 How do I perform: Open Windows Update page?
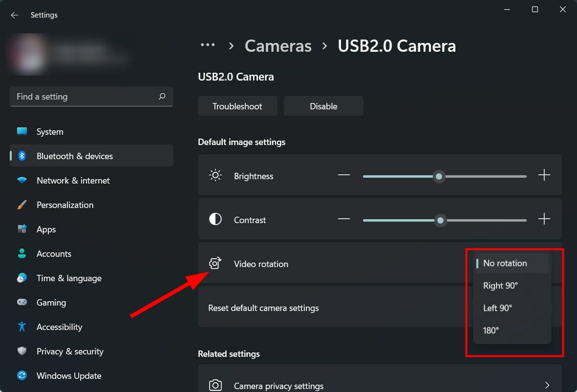(69, 376)
